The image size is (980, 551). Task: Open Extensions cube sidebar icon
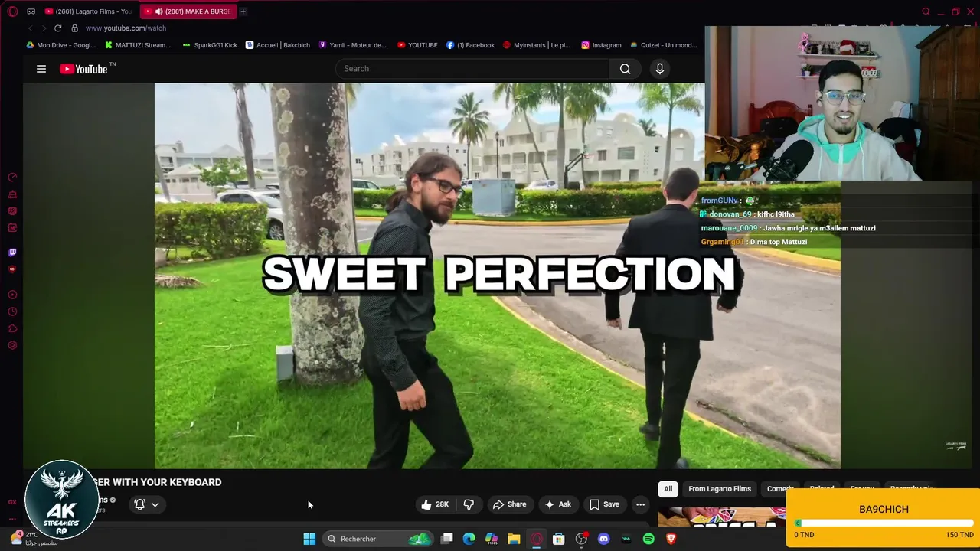click(x=12, y=328)
